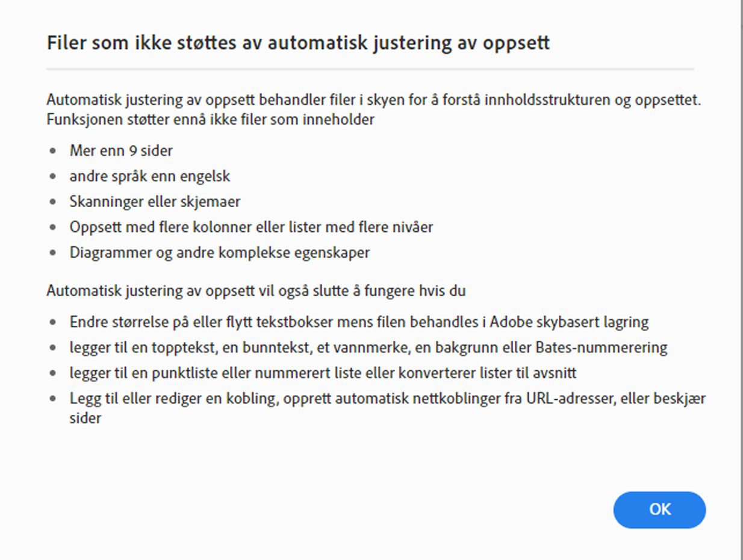
Task: Select 'Skanninger eller skjemaer' list item
Action: [x=143, y=201]
